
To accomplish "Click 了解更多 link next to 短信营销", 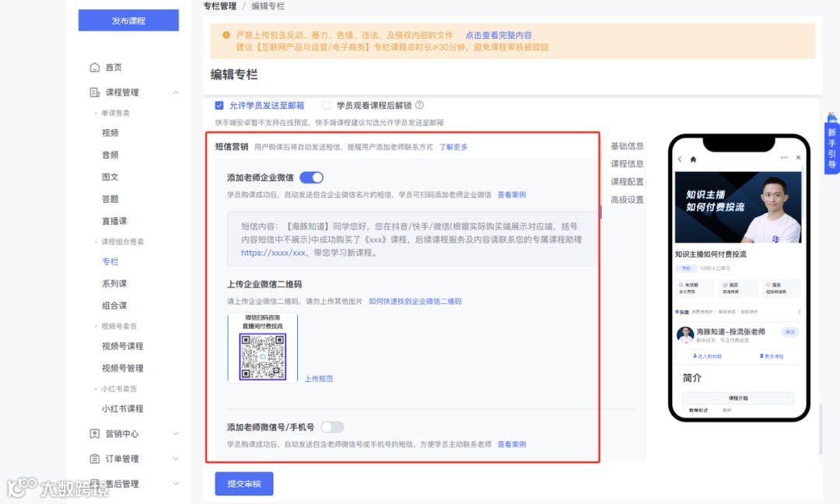I will (453, 147).
